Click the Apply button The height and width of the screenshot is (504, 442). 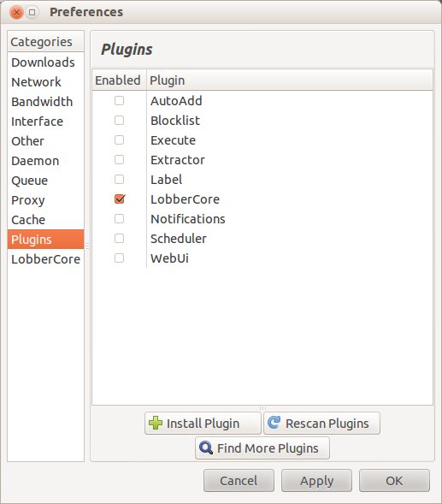316,481
